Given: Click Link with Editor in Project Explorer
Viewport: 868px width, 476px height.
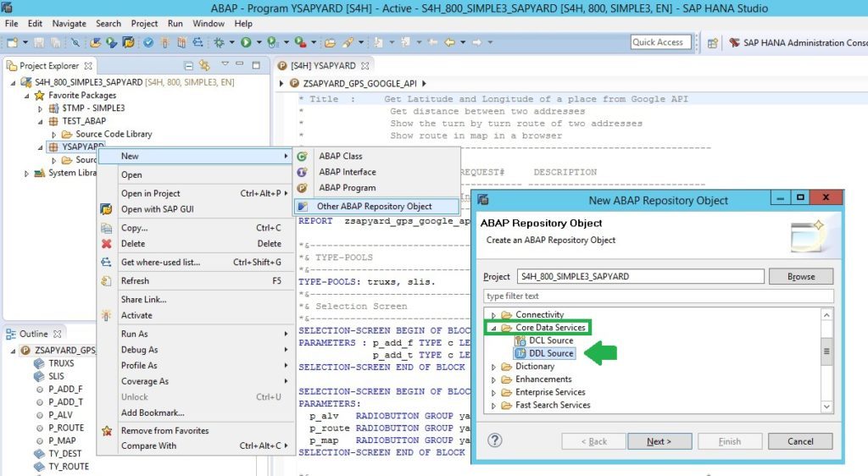Looking at the screenshot, I should 205,65.
